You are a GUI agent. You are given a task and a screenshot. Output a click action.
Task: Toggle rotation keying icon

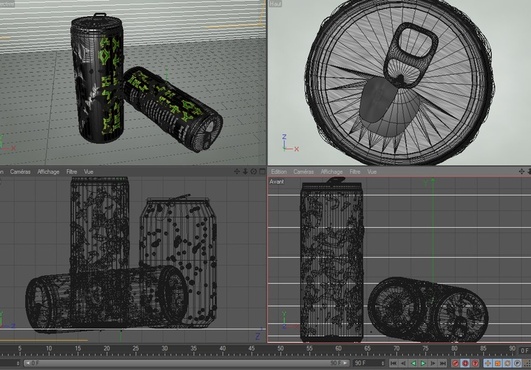(x=507, y=363)
